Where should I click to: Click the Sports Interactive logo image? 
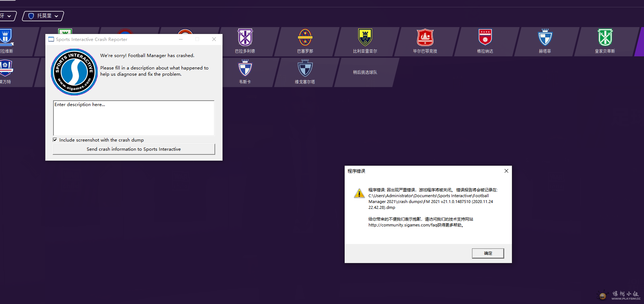pos(74,72)
